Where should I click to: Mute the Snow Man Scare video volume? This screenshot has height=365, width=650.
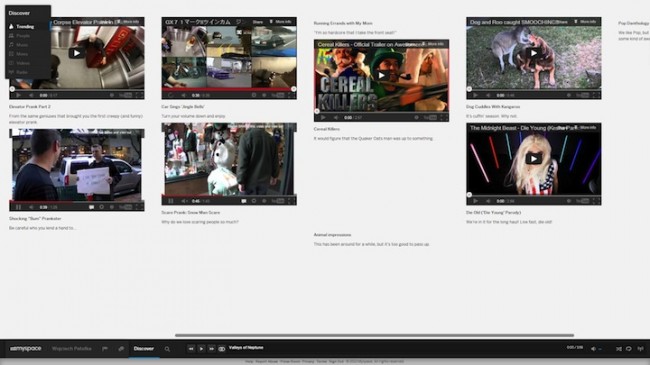point(183,201)
